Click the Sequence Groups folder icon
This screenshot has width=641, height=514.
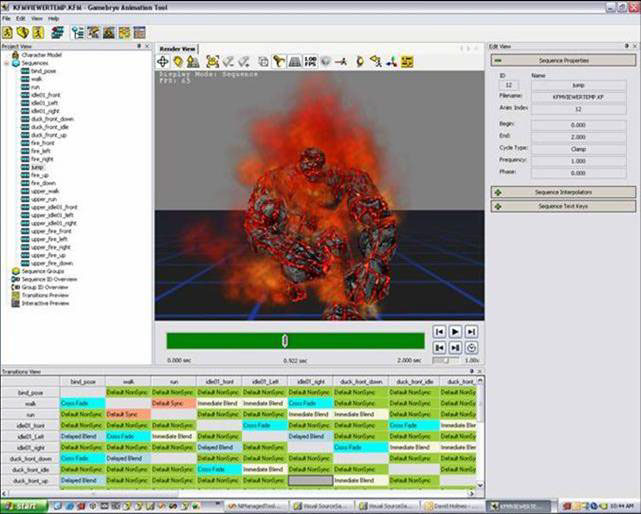pyautogui.click(x=16, y=271)
